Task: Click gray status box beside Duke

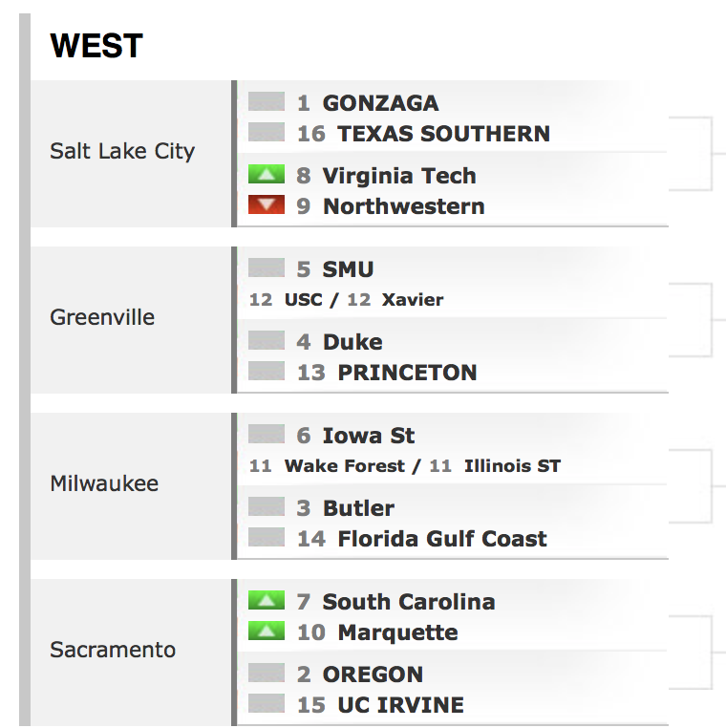Action: click(x=267, y=340)
